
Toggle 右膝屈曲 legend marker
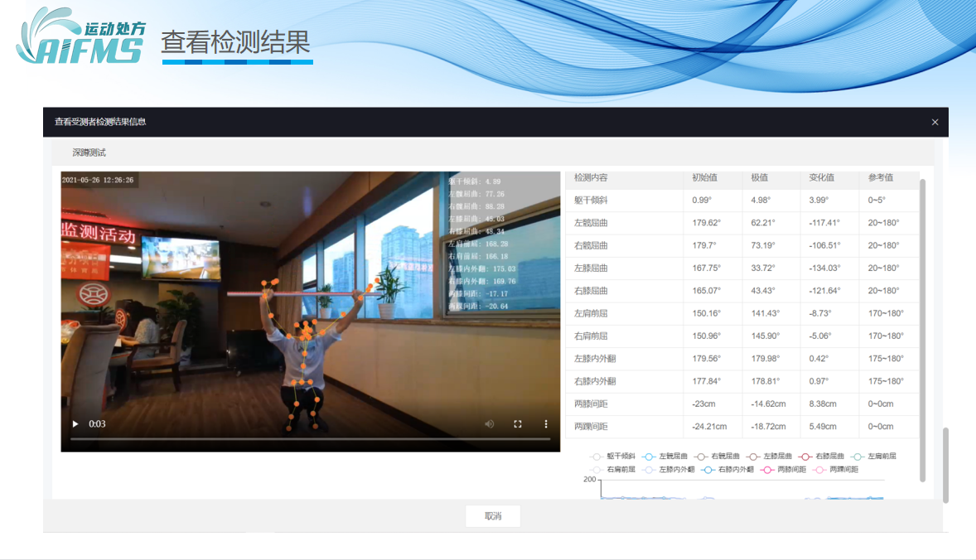click(805, 456)
